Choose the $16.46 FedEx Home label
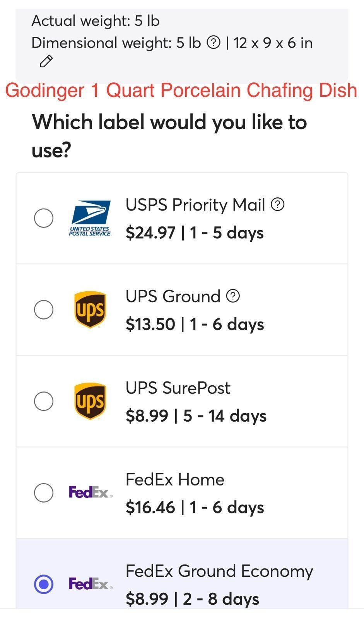Screen dimensions: 364x619 (182, 493)
